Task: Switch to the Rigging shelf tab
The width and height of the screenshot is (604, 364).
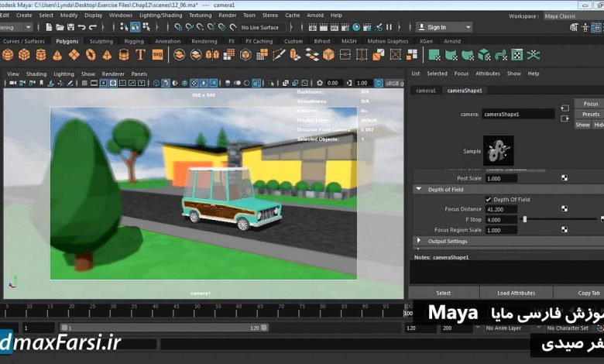Action: tap(134, 41)
